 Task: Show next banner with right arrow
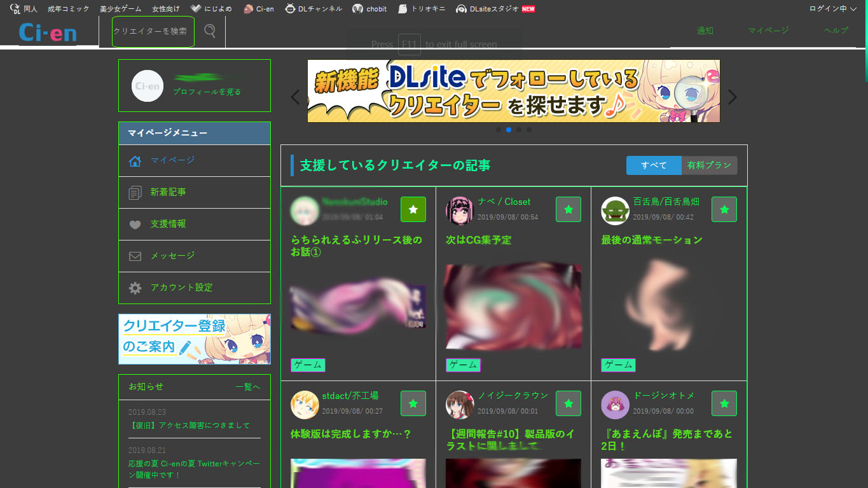[733, 97]
